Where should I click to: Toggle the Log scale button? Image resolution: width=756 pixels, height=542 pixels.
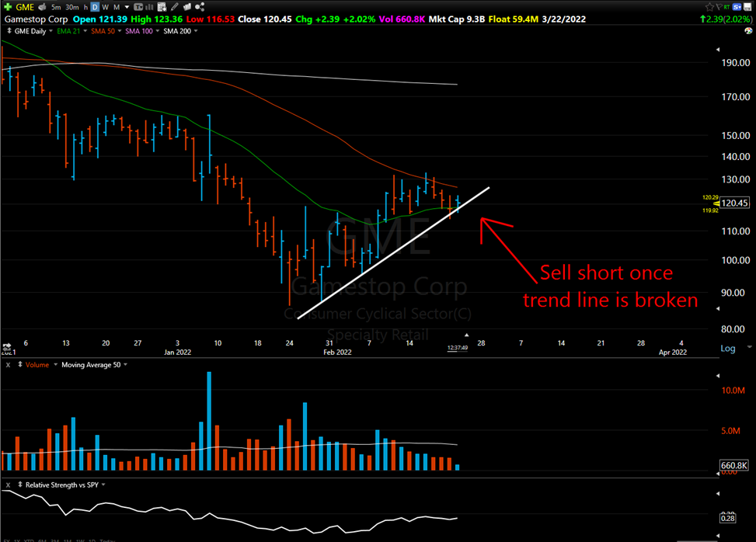(727, 349)
